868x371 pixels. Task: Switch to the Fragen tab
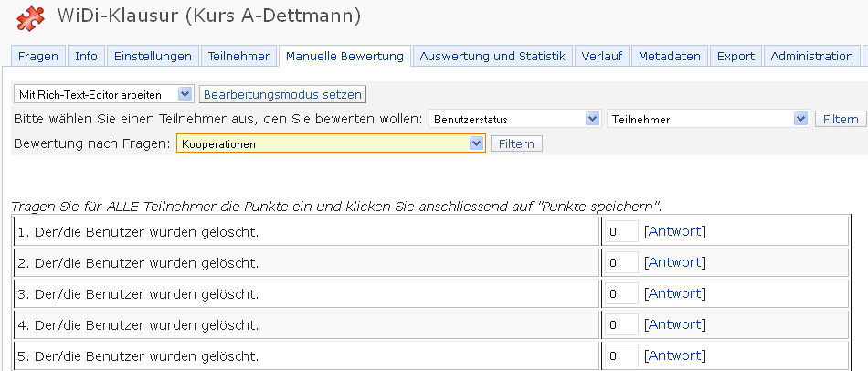tap(37, 57)
